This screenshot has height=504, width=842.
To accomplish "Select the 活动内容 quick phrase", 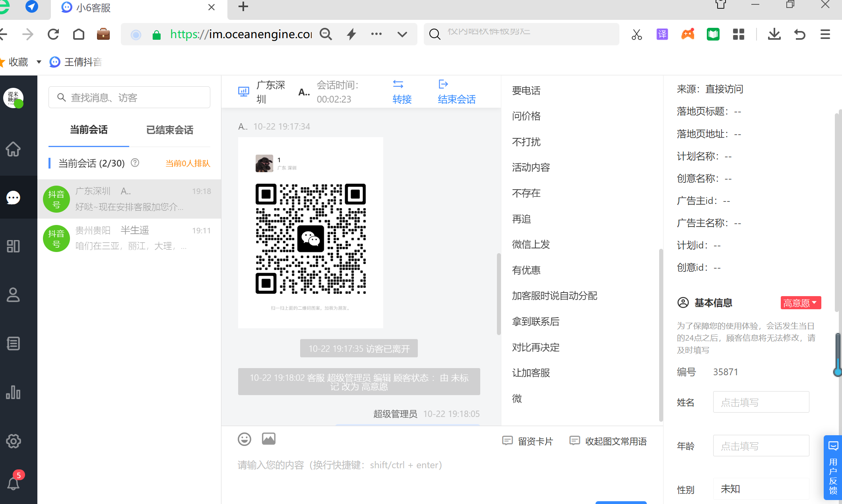I will pyautogui.click(x=531, y=167).
